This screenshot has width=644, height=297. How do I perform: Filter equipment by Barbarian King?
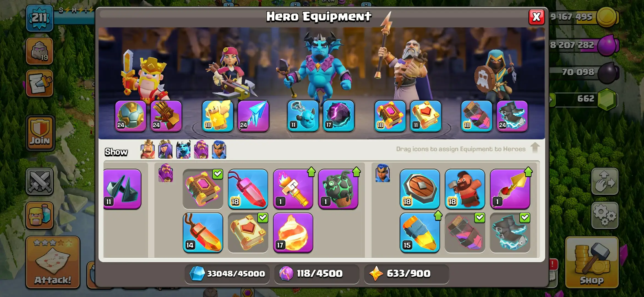click(x=148, y=149)
